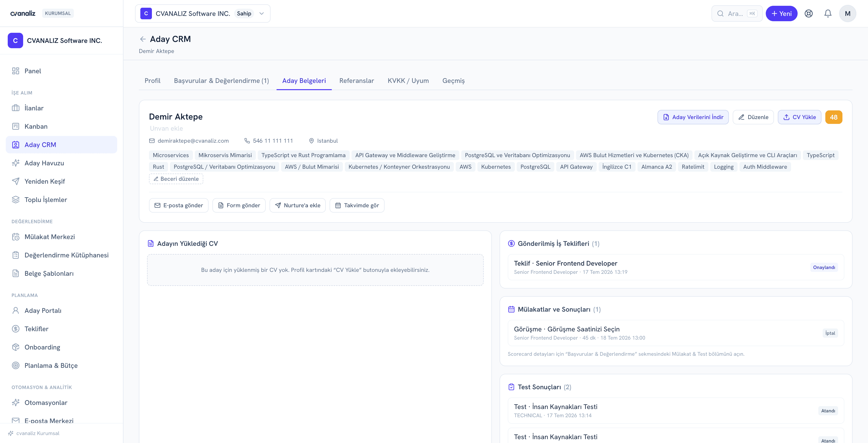Open the Teklif · Senior Frontend Developer offer
Screen dimensions: 868x443
(x=676, y=267)
